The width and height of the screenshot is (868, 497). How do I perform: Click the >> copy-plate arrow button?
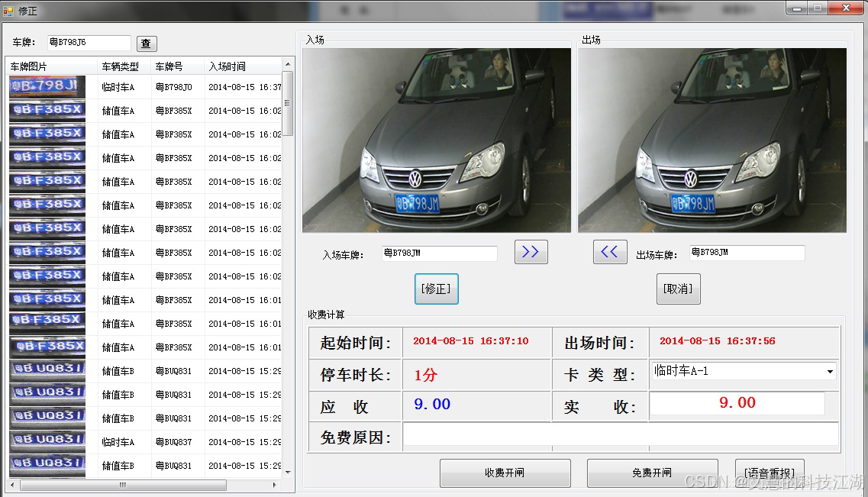click(531, 252)
